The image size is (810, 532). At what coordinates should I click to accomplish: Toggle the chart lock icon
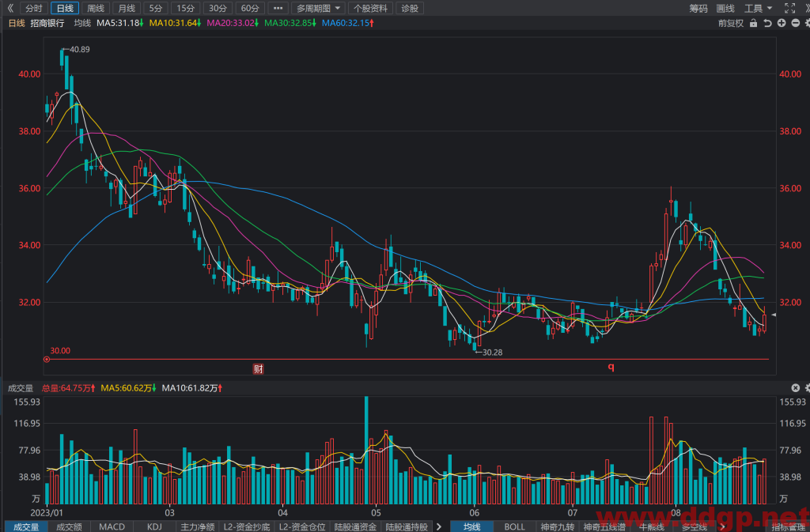tap(754, 23)
